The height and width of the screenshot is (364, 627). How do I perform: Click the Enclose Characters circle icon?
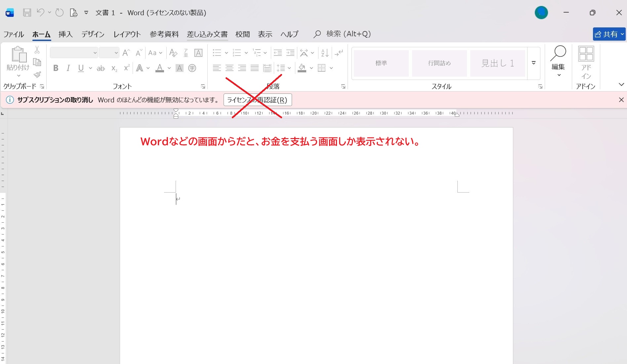(x=192, y=68)
